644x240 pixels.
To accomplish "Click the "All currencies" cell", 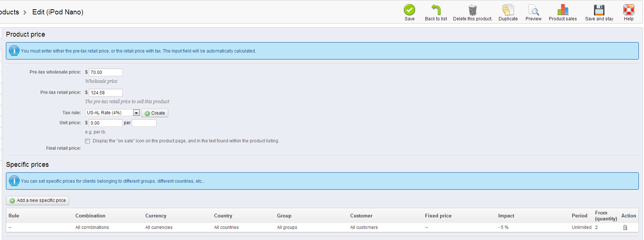I will coord(159,227).
